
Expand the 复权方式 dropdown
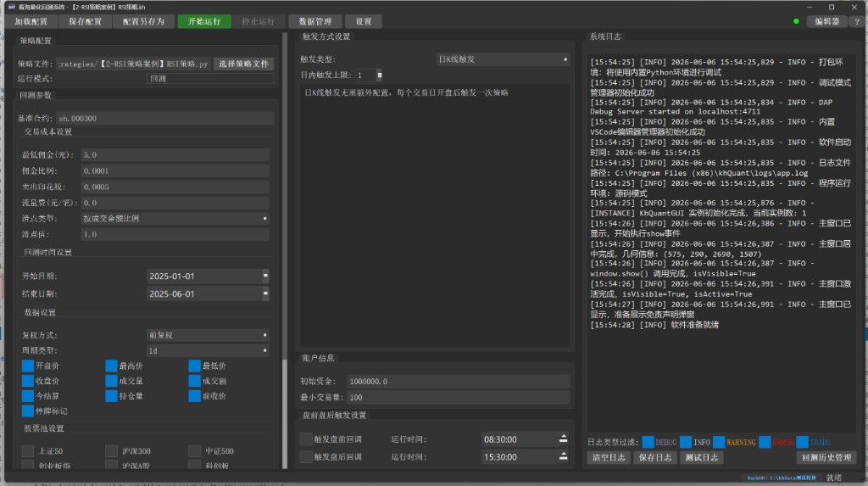tap(209, 335)
